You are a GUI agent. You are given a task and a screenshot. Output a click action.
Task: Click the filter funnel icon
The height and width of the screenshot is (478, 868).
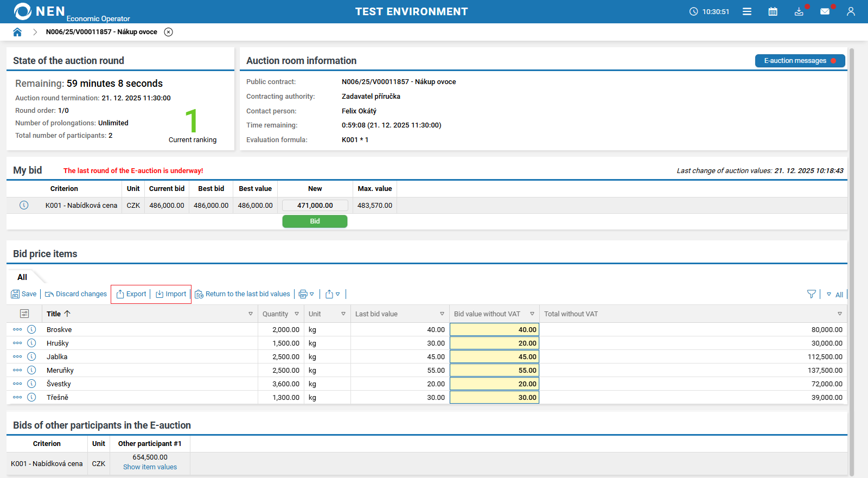(x=811, y=294)
